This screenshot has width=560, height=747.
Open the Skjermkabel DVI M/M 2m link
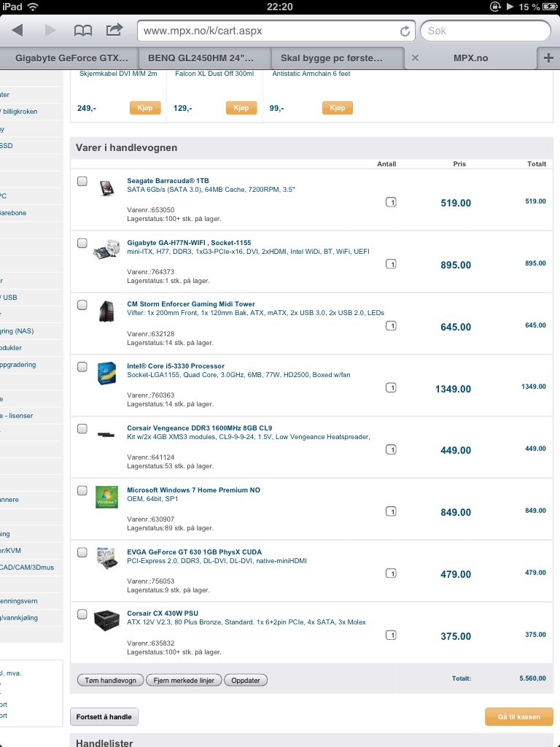click(118, 74)
